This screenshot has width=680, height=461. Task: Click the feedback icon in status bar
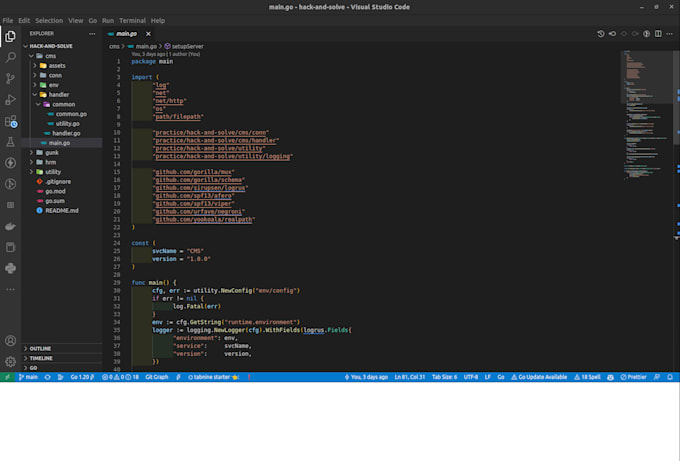click(x=657, y=377)
